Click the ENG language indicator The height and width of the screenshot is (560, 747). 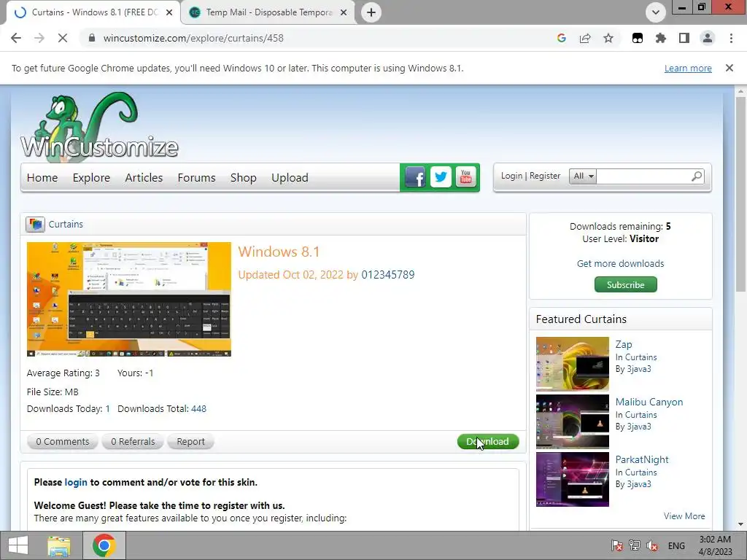tap(676, 545)
